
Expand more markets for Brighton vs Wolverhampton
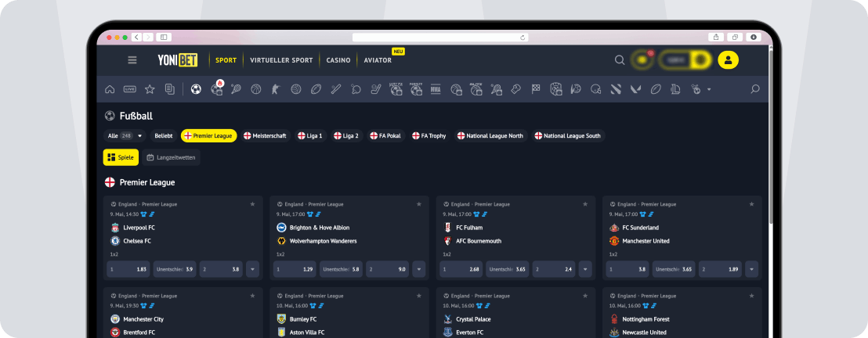[419, 269]
